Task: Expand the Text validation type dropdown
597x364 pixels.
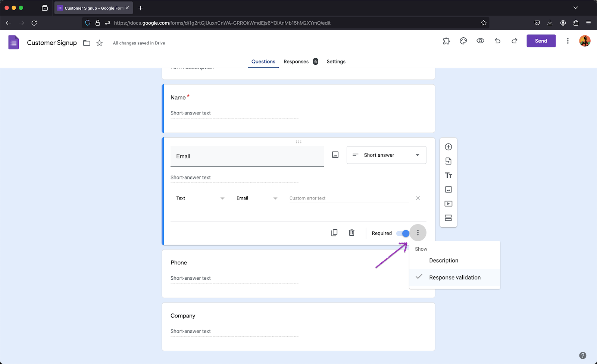Action: point(200,198)
